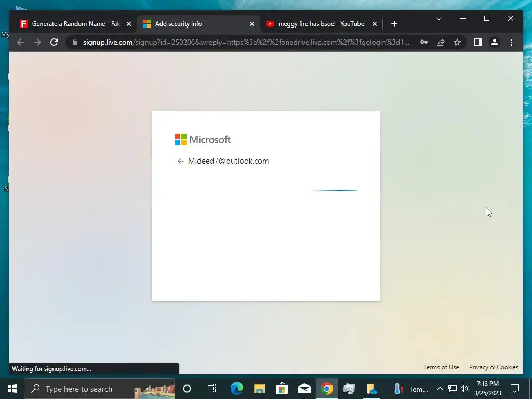Reload the page using the refresh icon
Image resolution: width=532 pixels, height=399 pixels.
[x=54, y=42]
